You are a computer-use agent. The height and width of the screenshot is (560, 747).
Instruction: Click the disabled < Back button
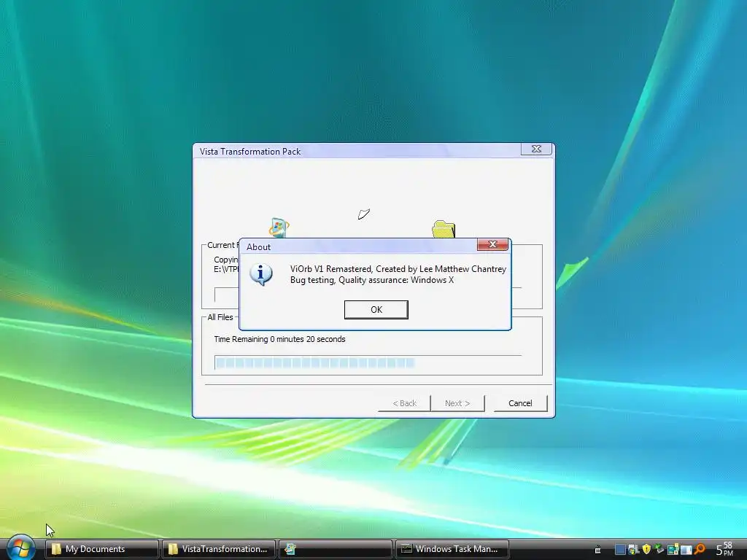pyautogui.click(x=404, y=403)
